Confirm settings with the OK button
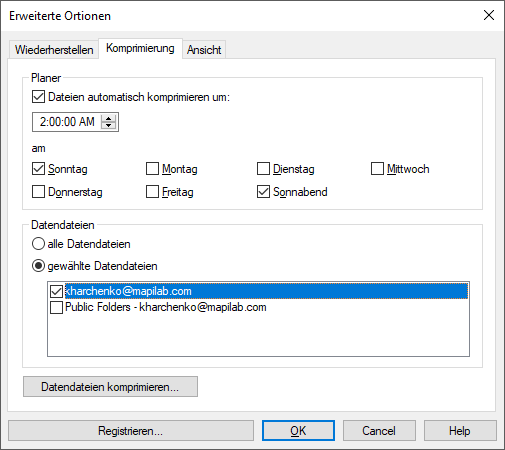 (x=298, y=431)
